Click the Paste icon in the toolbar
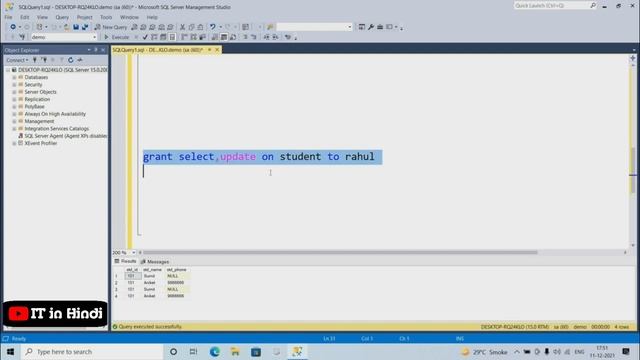 (200, 27)
